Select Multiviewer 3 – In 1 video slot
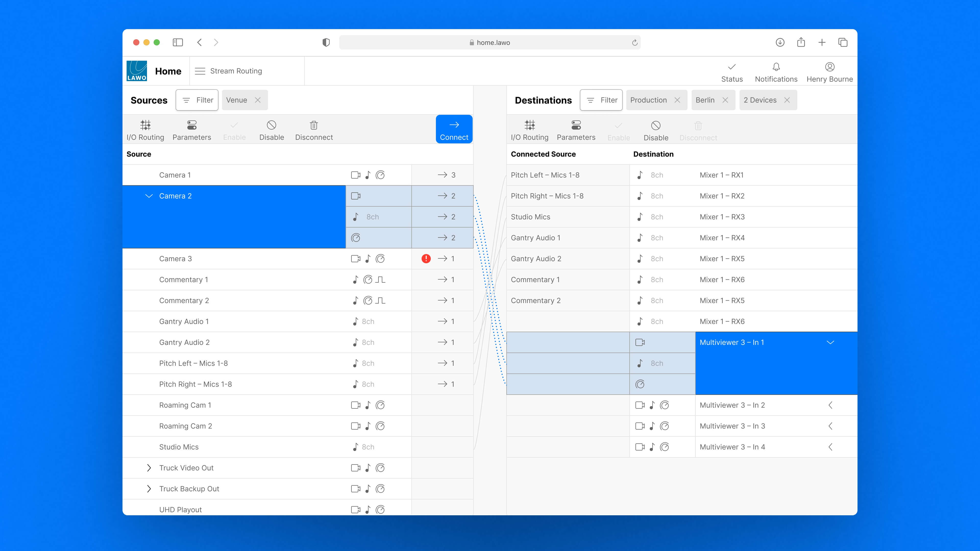 pos(662,342)
